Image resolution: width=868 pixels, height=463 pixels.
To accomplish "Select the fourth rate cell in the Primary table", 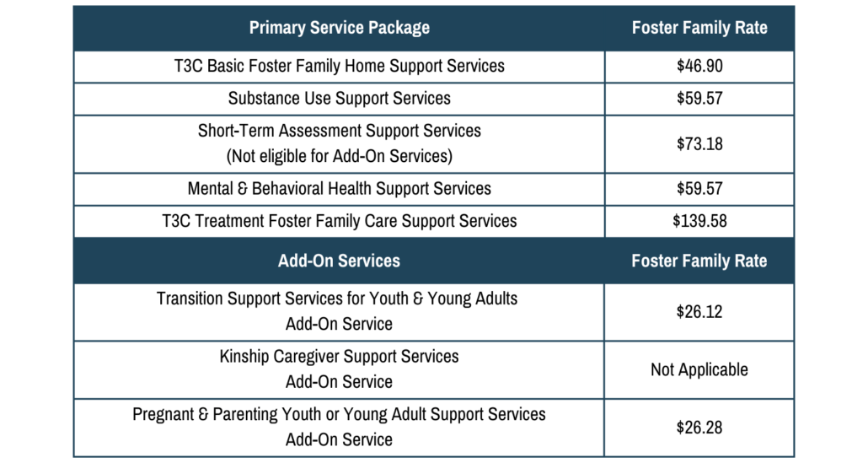I will click(699, 189).
